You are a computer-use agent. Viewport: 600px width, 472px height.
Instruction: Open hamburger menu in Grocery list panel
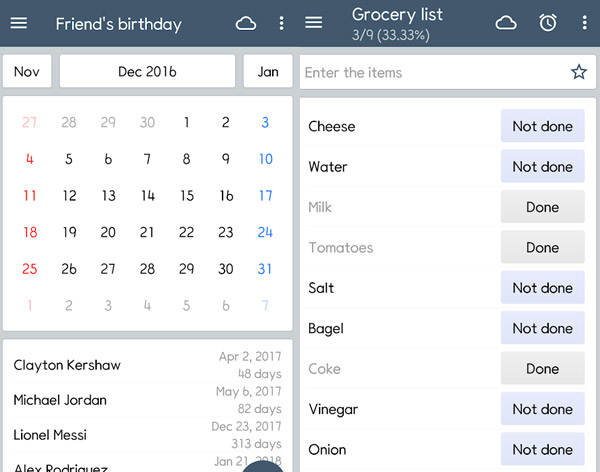tap(313, 23)
